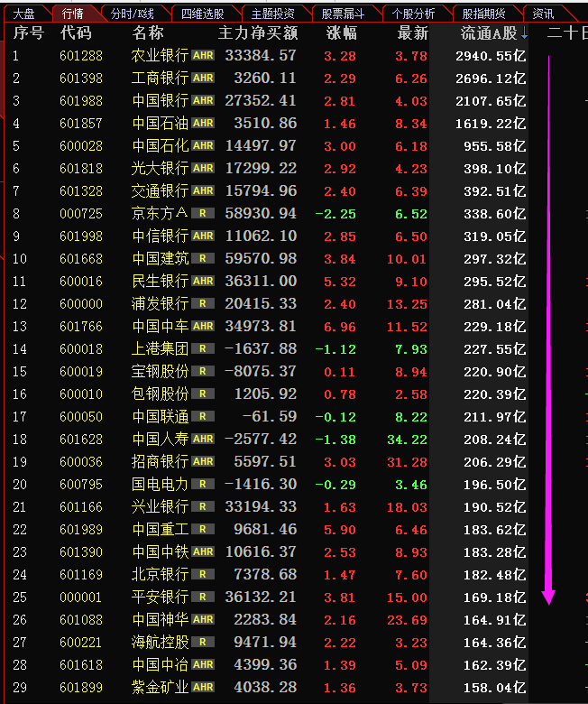Sort by the 主力净买额 column header

(258, 33)
